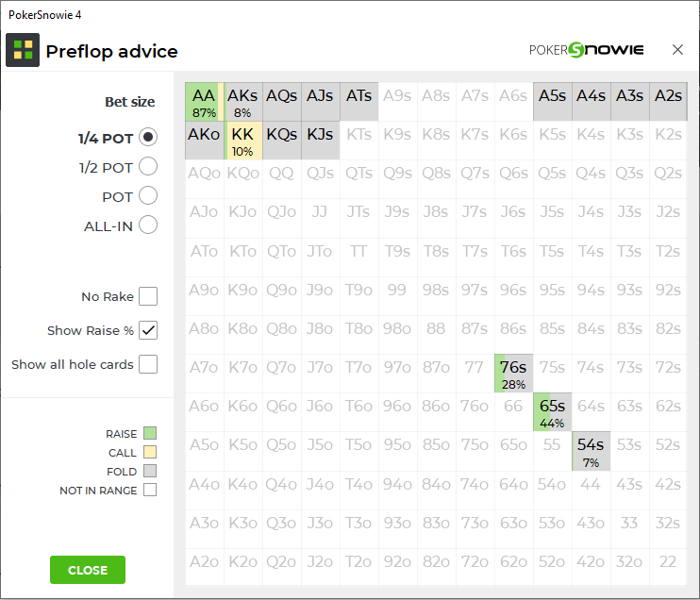Click the NOT IN RANGE legend swatch
This screenshot has height=600, width=700.
point(149,491)
